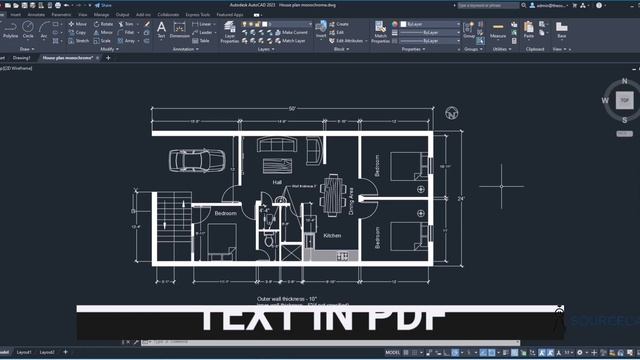Click Share button in title bar
The width and height of the screenshot is (640, 360).
[x=103, y=5]
